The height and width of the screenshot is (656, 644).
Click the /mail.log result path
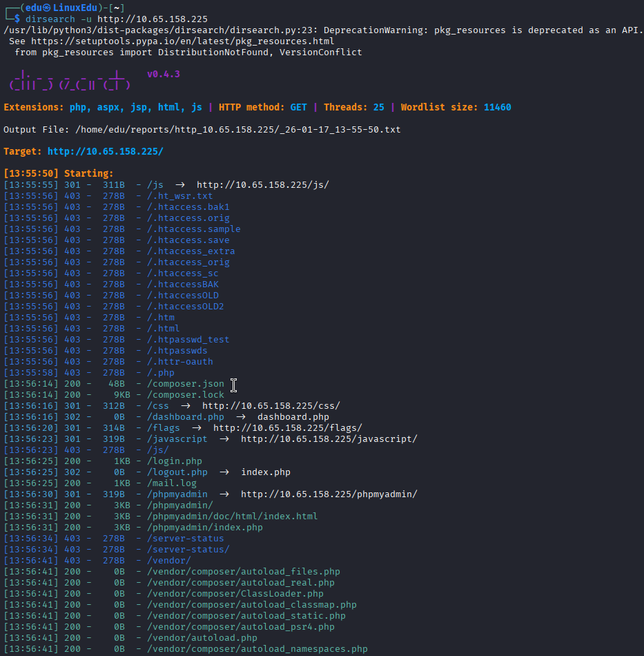(172, 483)
